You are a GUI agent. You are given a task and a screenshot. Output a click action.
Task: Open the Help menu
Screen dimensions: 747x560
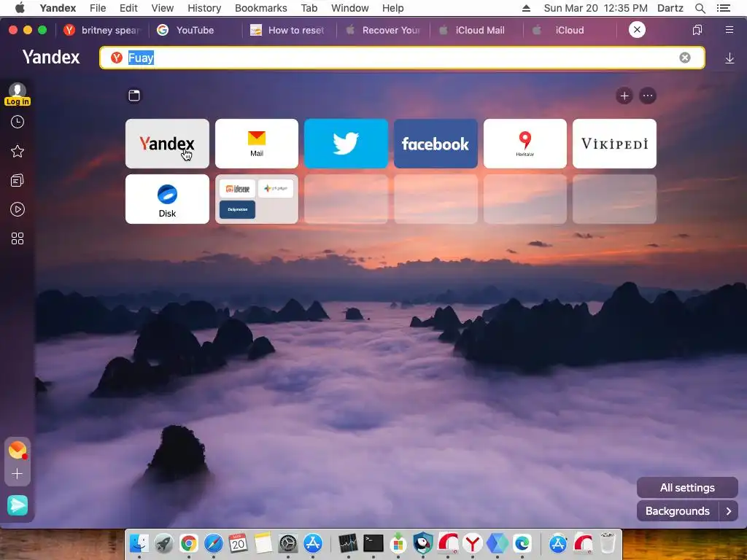393,8
